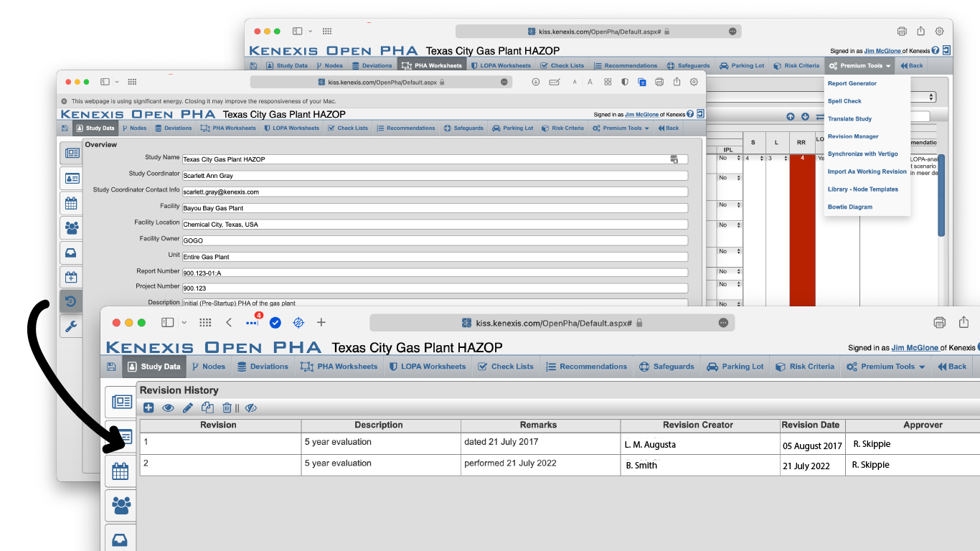Click settings gear in back browser window toolbar
The height and width of the screenshot is (551, 980).
[x=939, y=32]
